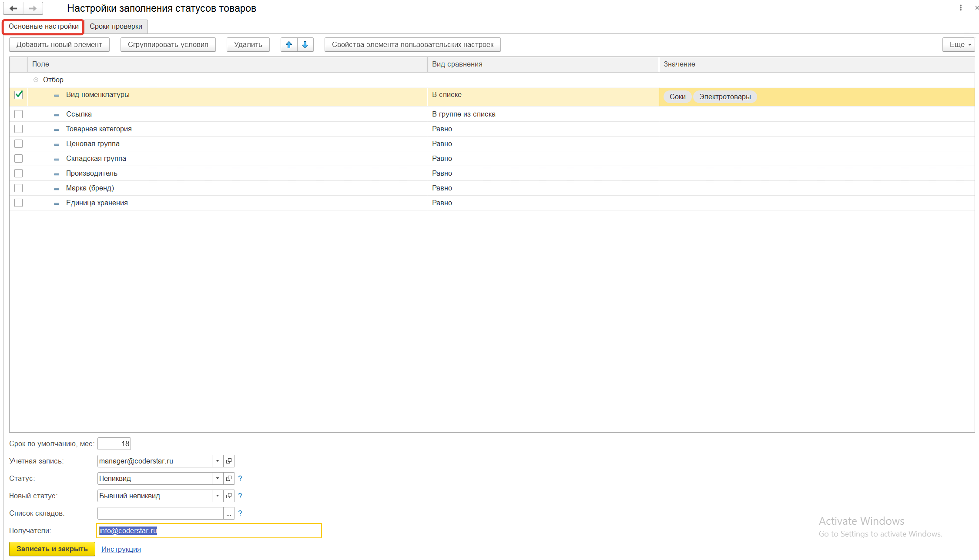The image size is (979, 560).
Task: Select the Соки value tag
Action: 677,97
